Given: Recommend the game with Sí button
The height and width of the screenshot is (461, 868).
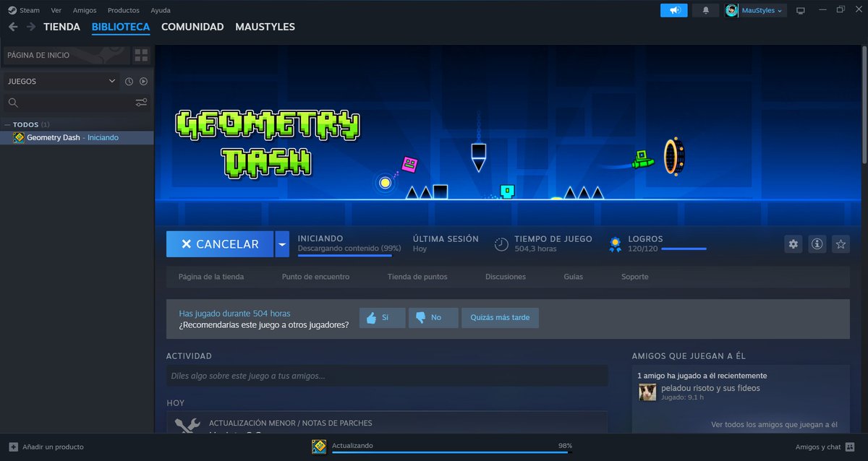Looking at the screenshot, I should (x=382, y=318).
